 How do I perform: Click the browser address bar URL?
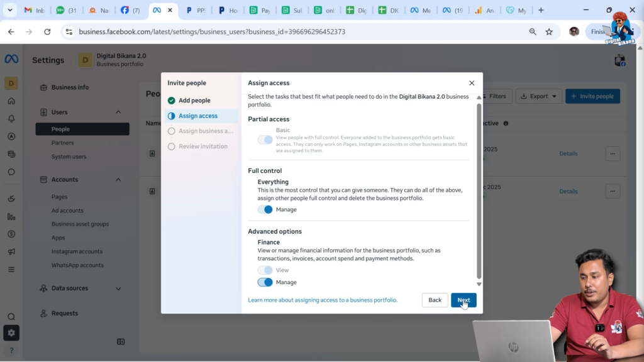pos(212,31)
